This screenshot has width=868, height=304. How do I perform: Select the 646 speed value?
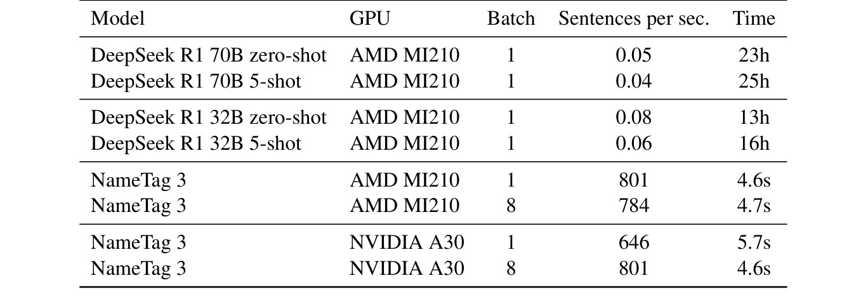(x=633, y=243)
